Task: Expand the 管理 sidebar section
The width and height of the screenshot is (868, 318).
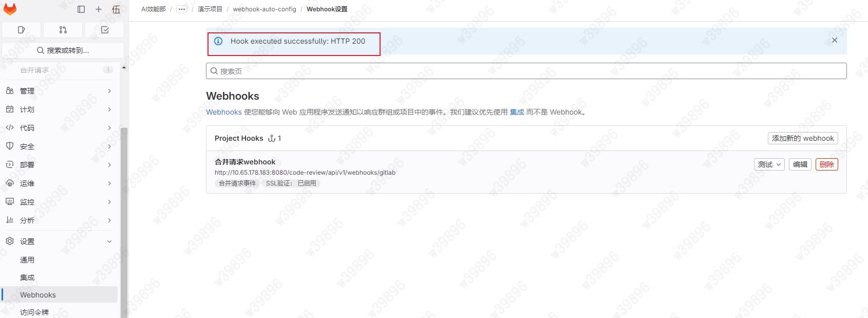Action: tap(59, 91)
